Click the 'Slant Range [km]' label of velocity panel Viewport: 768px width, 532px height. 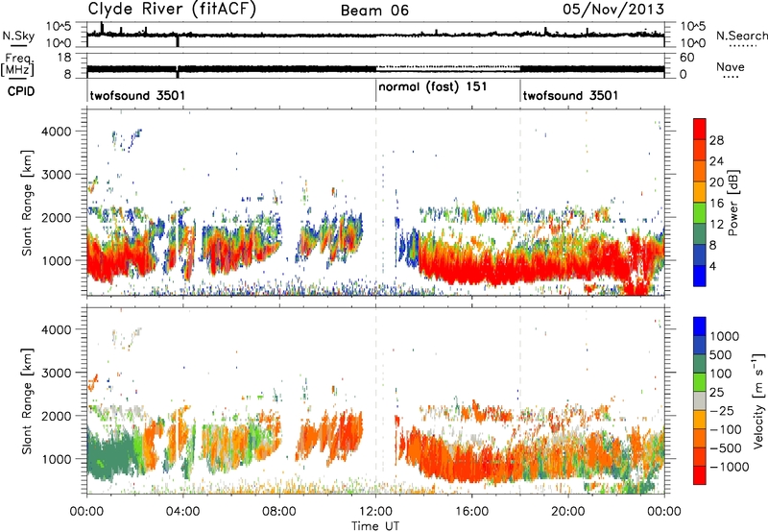coord(27,400)
